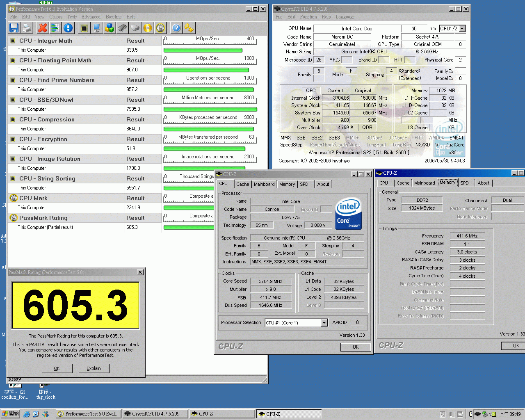Click the Print icon in PerformanceTest toolbar

tap(26, 27)
